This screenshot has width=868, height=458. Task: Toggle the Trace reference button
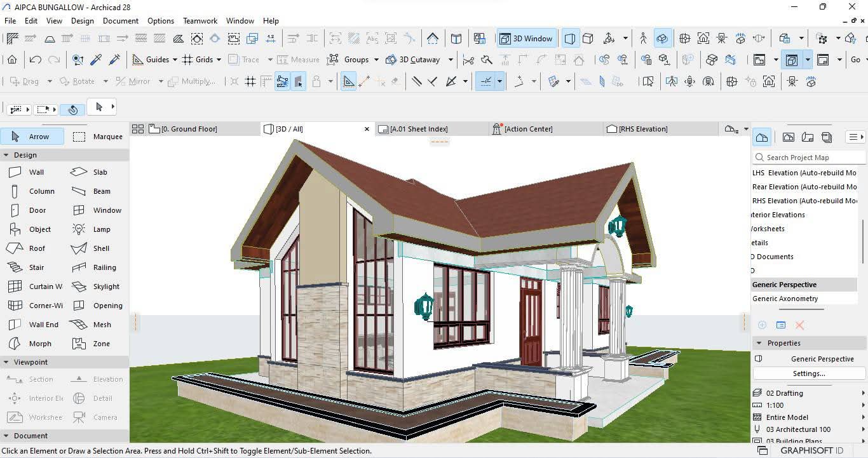pyautogui.click(x=244, y=60)
